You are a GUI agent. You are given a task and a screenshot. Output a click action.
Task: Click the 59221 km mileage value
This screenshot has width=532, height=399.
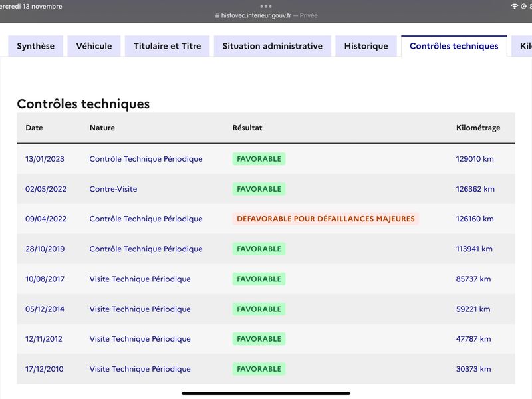(473, 309)
